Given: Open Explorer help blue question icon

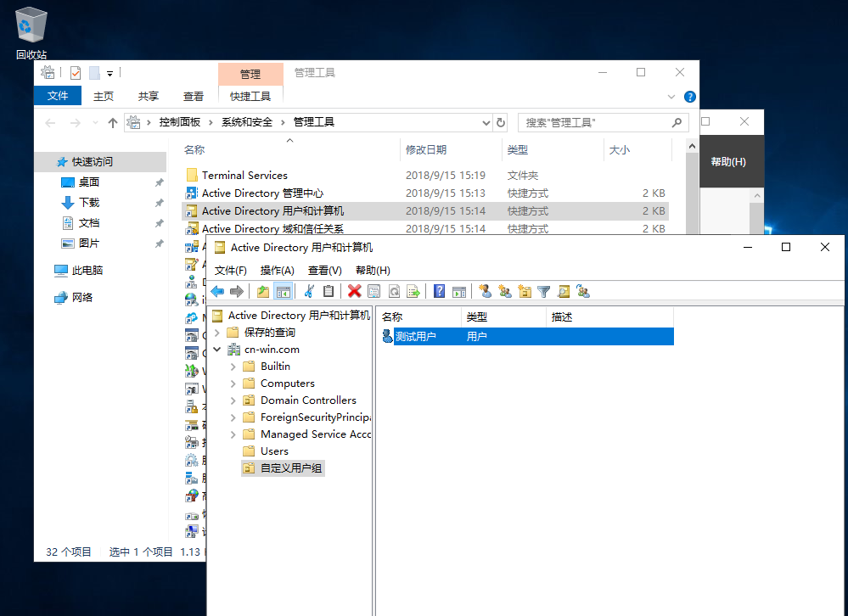Looking at the screenshot, I should pos(689,97).
